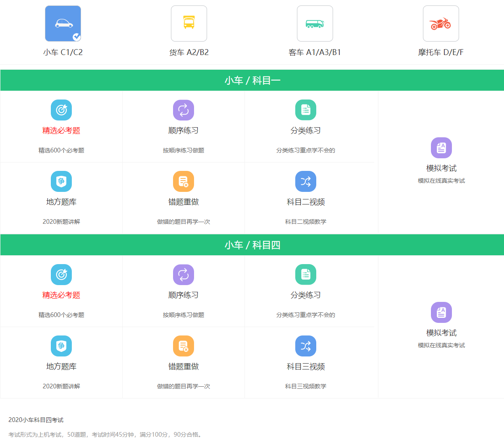
Task: Open red 精选必考题 link in 科目四
Action: pos(61,295)
